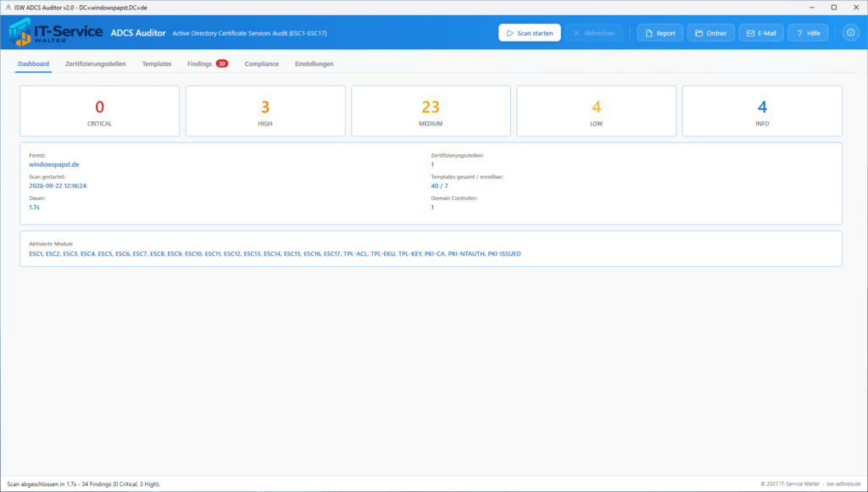Click the play icon on Scan starten
Viewport: 868px width, 492px height.
(x=509, y=33)
